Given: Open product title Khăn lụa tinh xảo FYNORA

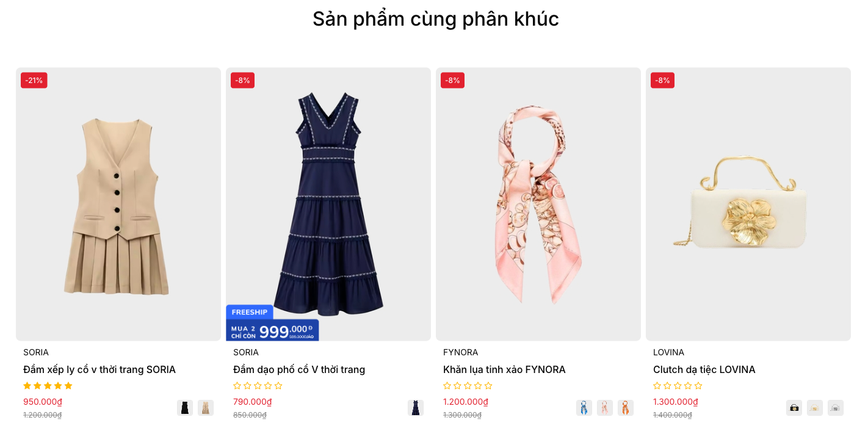Looking at the screenshot, I should pyautogui.click(x=504, y=369).
